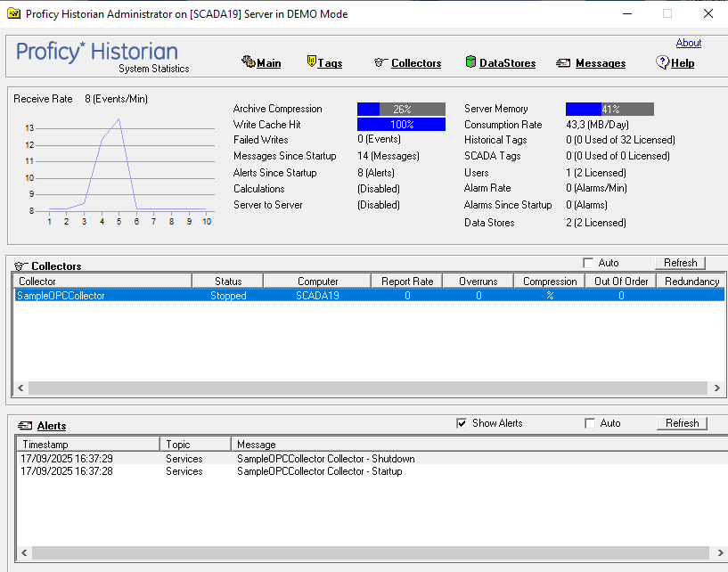The width and height of the screenshot is (728, 572).
Task: Open the Main page link
Action: [x=269, y=63]
